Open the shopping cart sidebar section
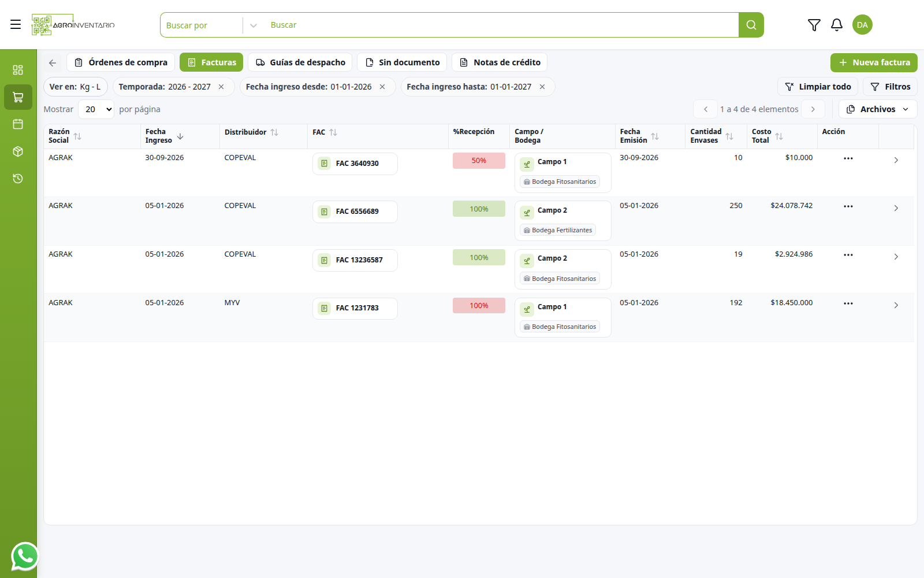This screenshot has width=924, height=578. point(18,97)
